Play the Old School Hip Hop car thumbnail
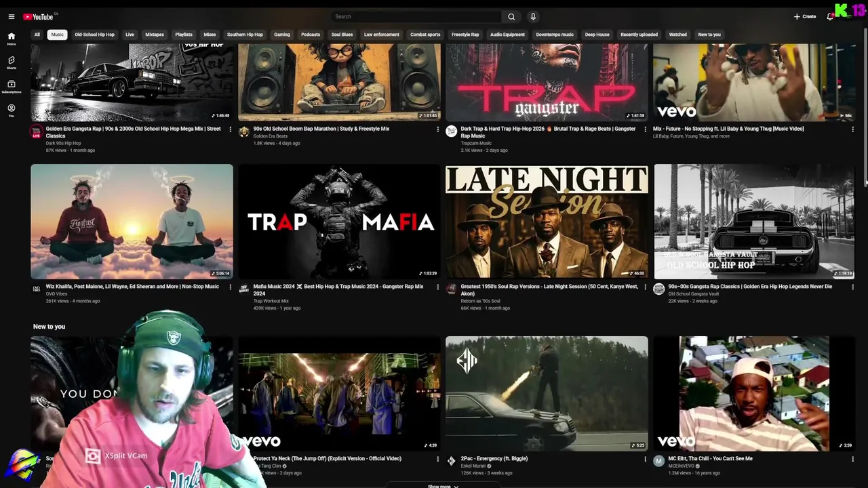 754,222
